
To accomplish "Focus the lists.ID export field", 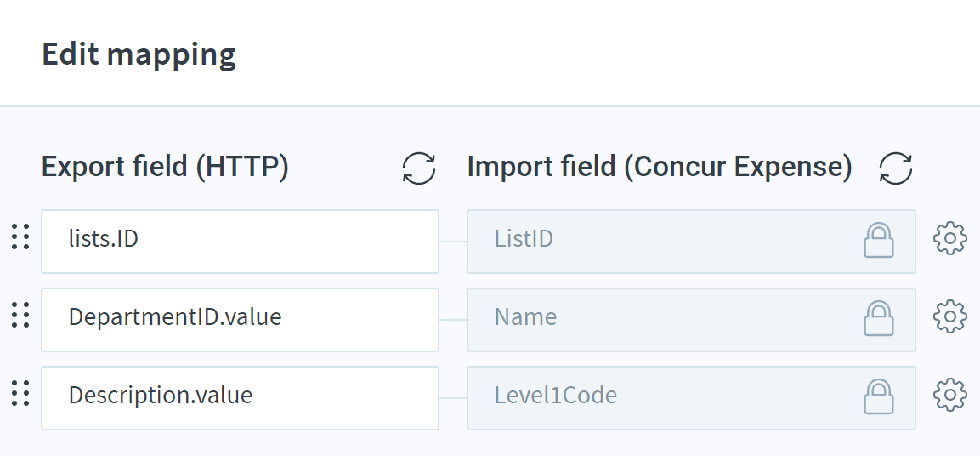I will point(240,242).
